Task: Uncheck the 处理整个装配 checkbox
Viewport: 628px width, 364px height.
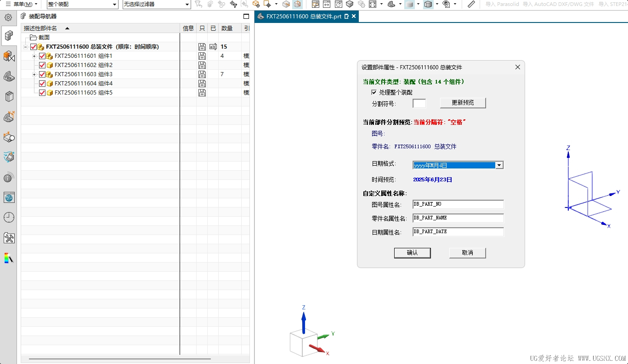Action: 374,92
